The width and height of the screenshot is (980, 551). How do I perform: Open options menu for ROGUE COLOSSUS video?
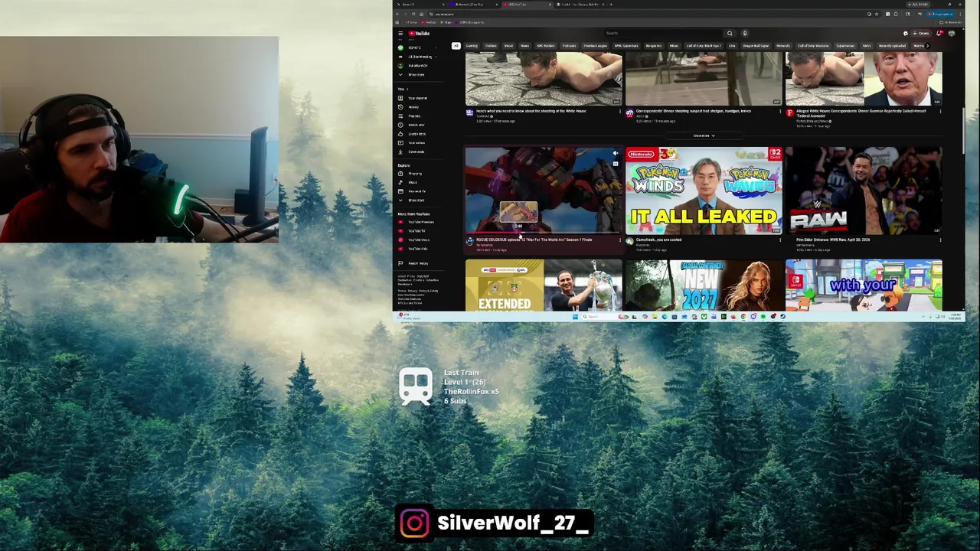tap(620, 240)
